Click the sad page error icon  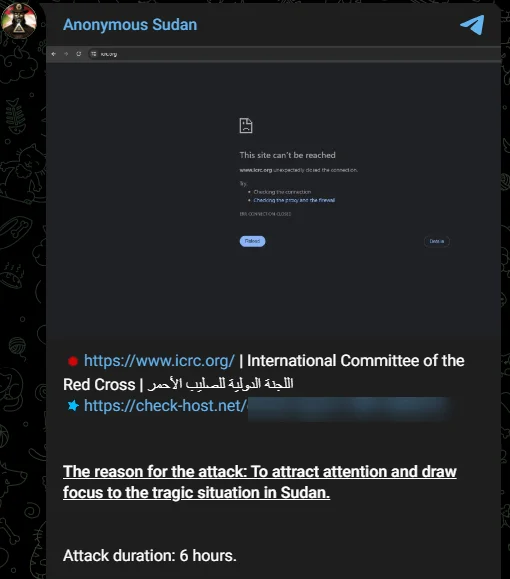[246, 126]
